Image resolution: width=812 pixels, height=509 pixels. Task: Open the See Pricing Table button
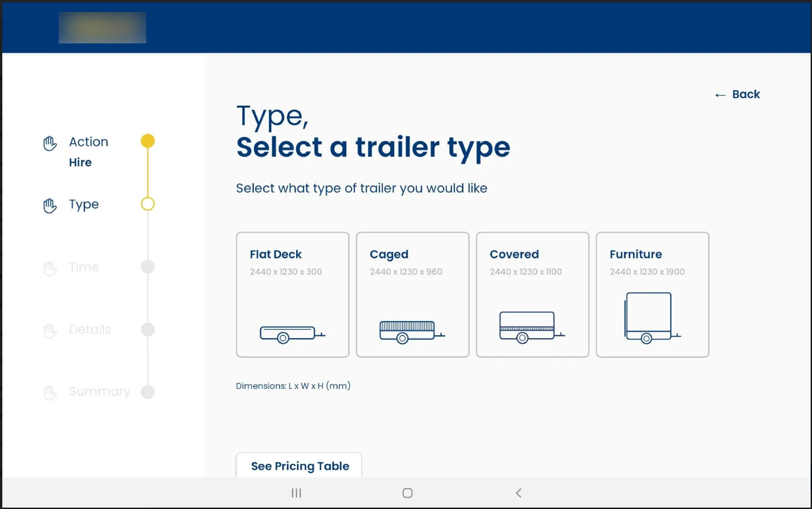point(299,466)
